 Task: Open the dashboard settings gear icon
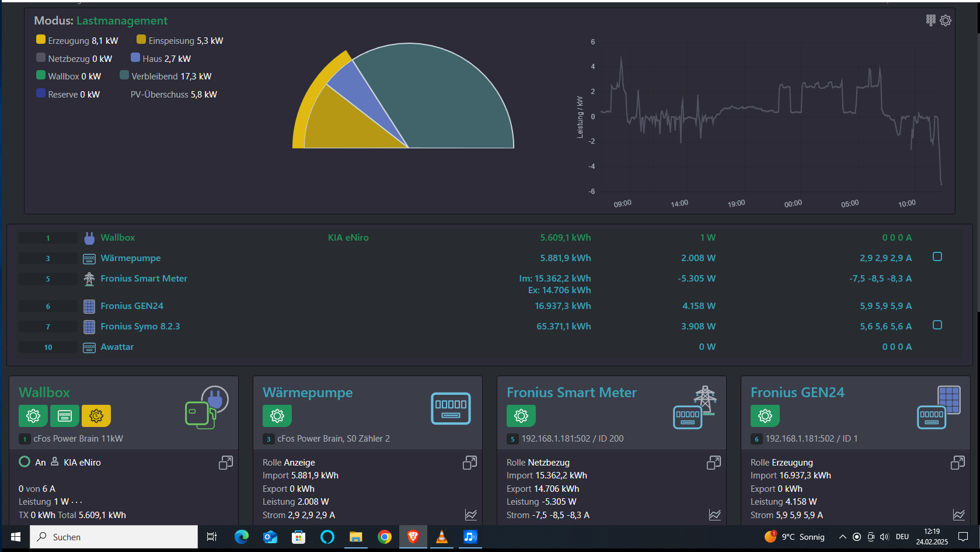click(946, 20)
